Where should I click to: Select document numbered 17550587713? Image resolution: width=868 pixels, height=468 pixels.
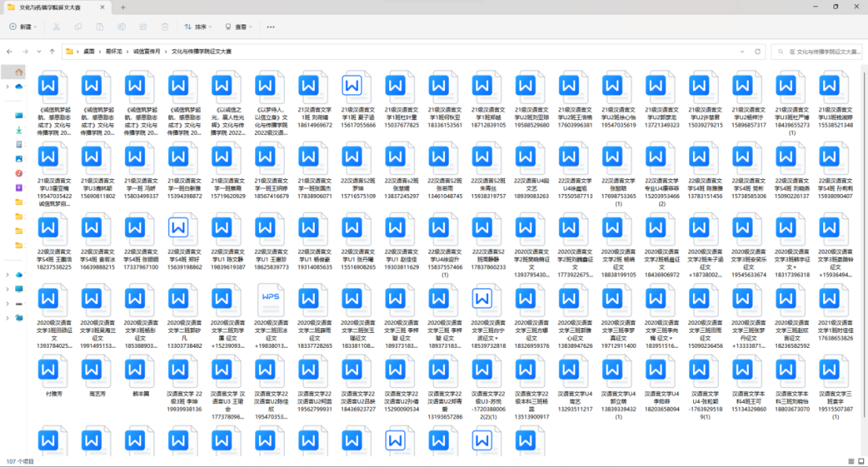pyautogui.click(x=575, y=170)
